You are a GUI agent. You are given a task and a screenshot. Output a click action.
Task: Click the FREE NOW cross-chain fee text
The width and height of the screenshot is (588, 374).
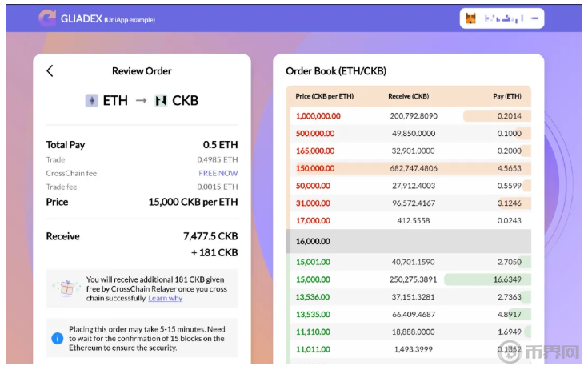[x=218, y=173]
